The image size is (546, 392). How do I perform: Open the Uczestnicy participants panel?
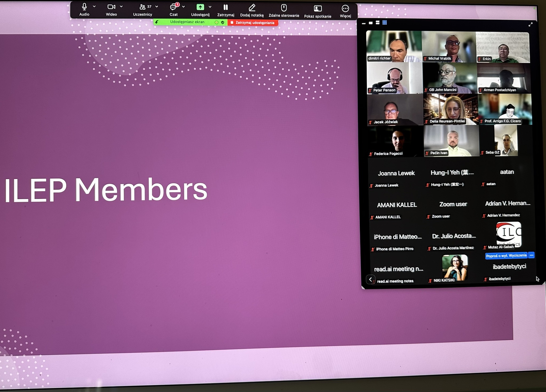143,7
